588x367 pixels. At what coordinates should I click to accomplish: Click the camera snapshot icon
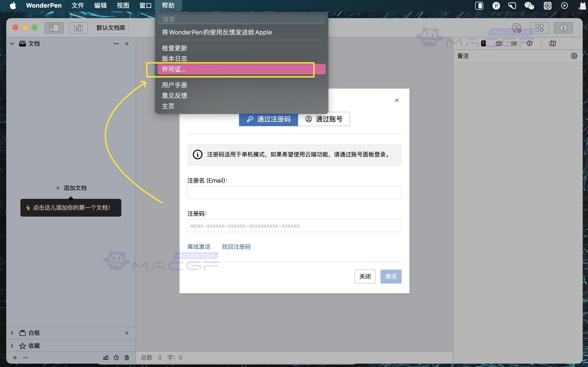click(x=499, y=43)
